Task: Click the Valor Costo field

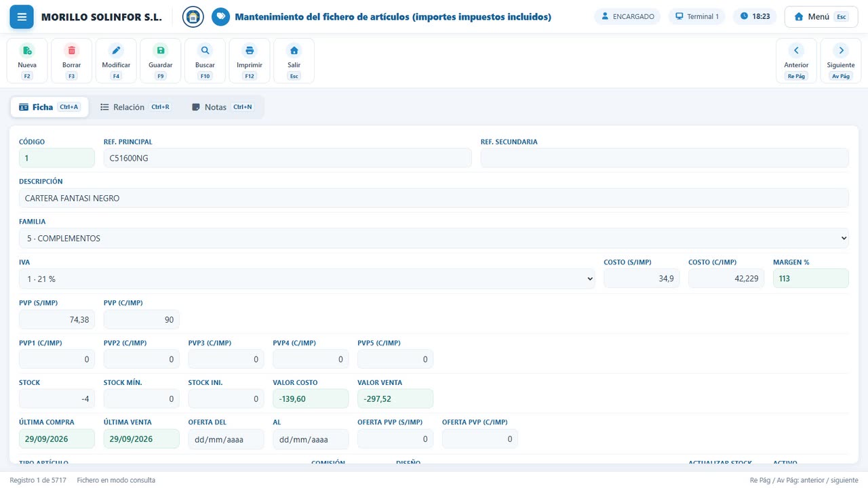Action: coord(311,399)
